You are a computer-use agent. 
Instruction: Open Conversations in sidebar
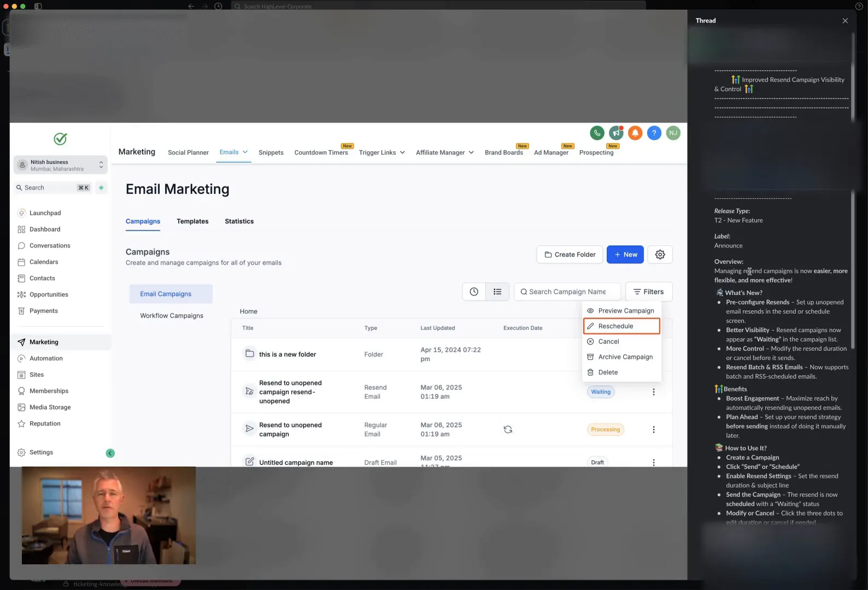click(50, 246)
